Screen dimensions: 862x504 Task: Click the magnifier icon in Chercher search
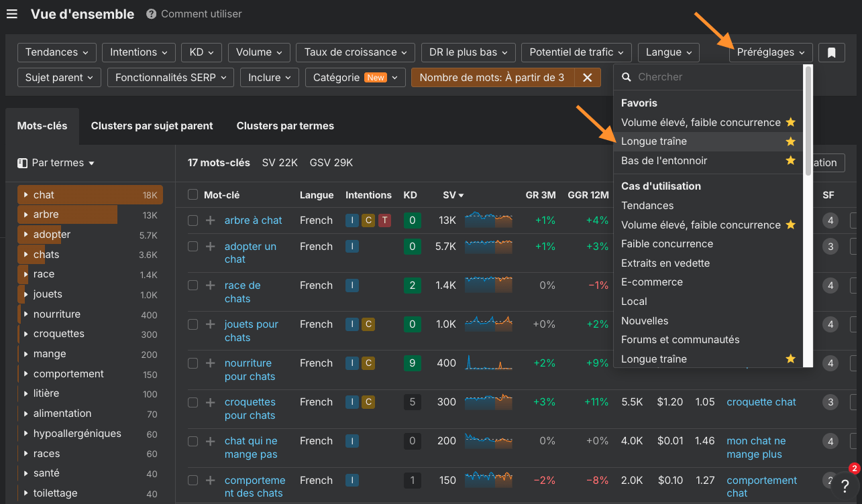(626, 77)
